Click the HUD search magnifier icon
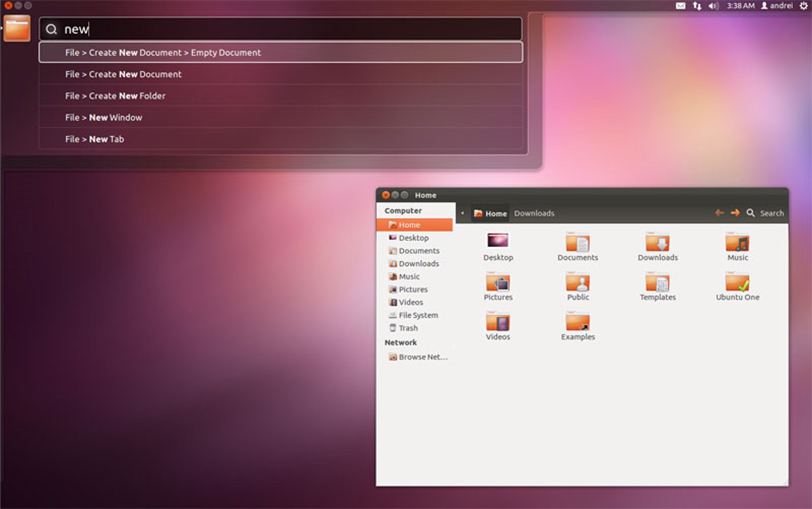Image resolution: width=812 pixels, height=509 pixels. click(x=51, y=29)
